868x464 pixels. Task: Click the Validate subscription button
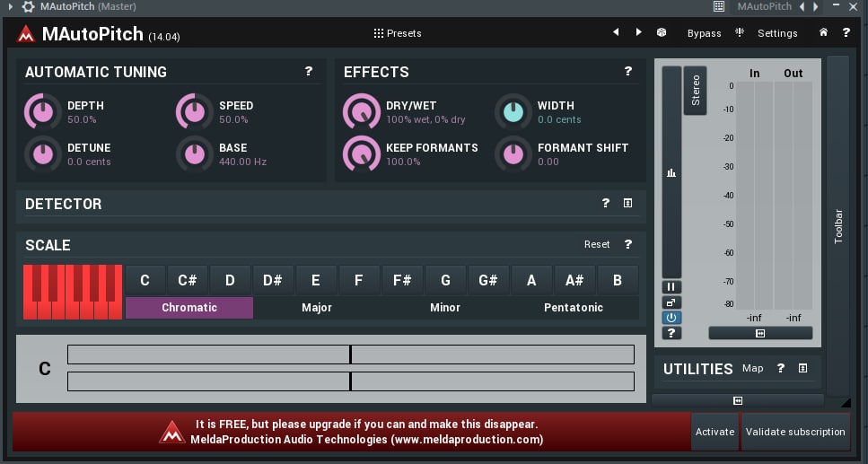[x=795, y=432]
